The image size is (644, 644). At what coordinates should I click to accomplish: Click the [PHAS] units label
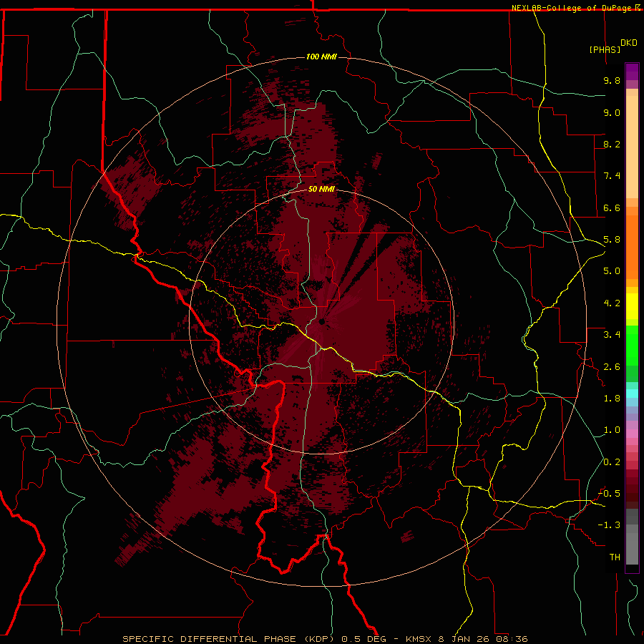click(x=605, y=49)
